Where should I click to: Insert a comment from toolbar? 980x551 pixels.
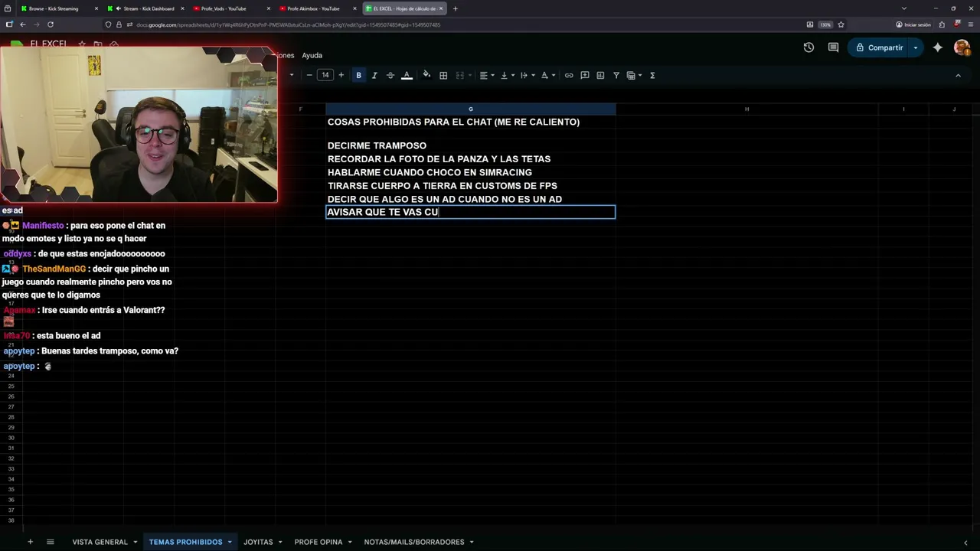[585, 75]
